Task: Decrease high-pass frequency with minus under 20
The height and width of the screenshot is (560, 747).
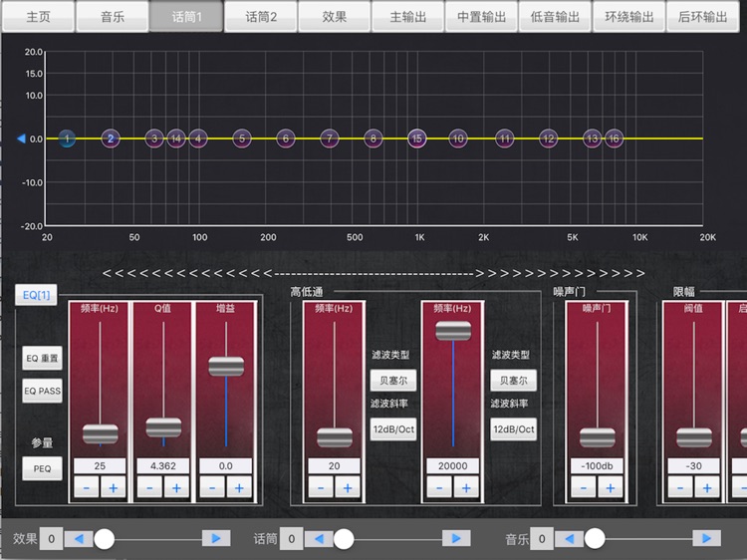Action: [x=321, y=487]
